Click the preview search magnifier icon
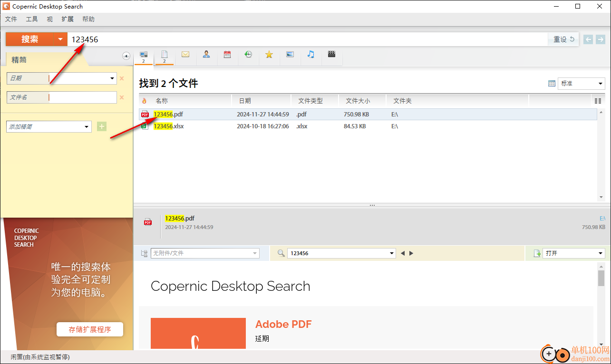 click(281, 253)
